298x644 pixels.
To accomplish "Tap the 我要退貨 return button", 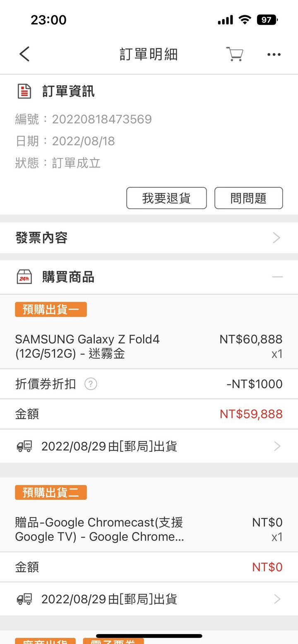I will point(166,198).
